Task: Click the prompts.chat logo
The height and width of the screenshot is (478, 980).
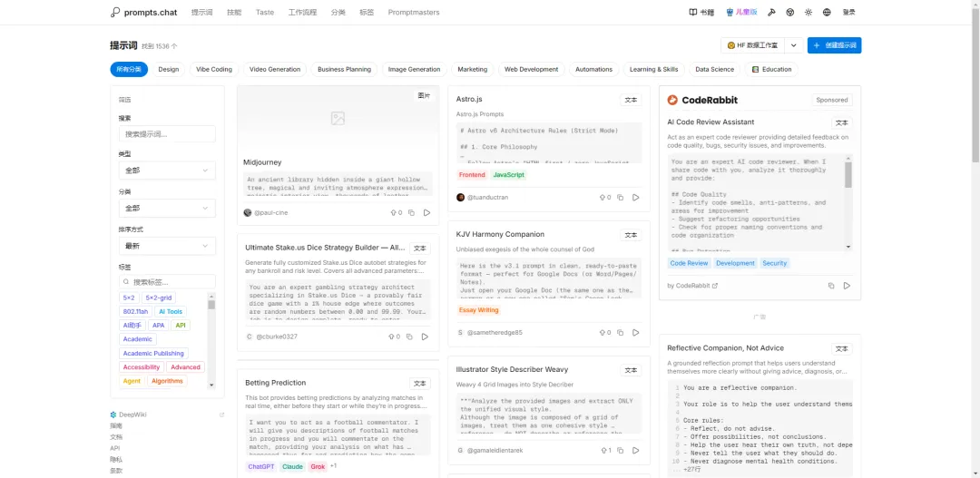Action: point(143,12)
